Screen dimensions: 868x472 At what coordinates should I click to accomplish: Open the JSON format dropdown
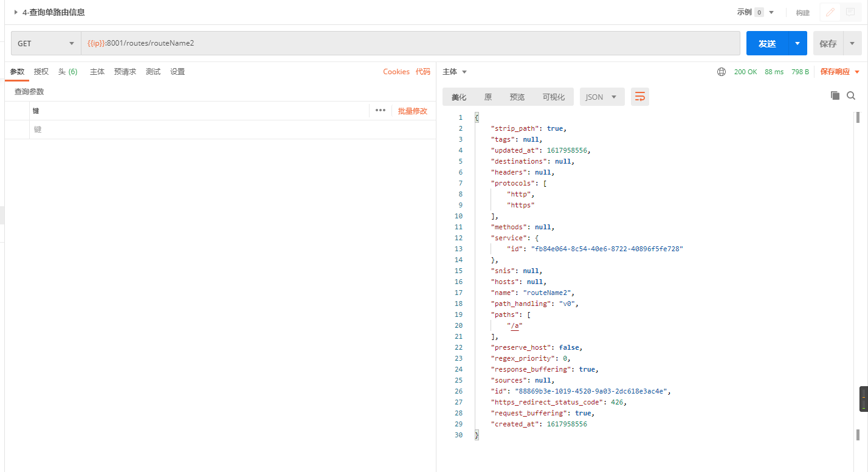click(602, 97)
